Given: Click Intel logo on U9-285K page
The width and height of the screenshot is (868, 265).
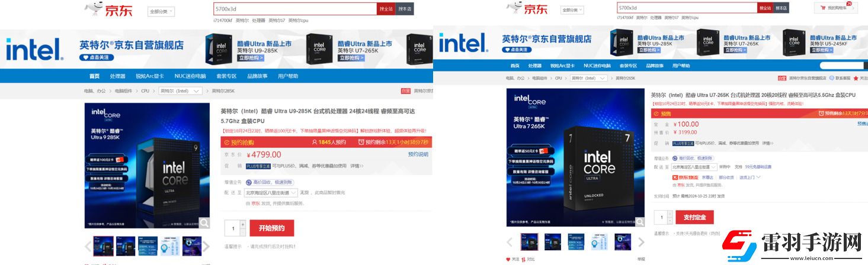Looking at the screenshot, I should click(x=35, y=50).
